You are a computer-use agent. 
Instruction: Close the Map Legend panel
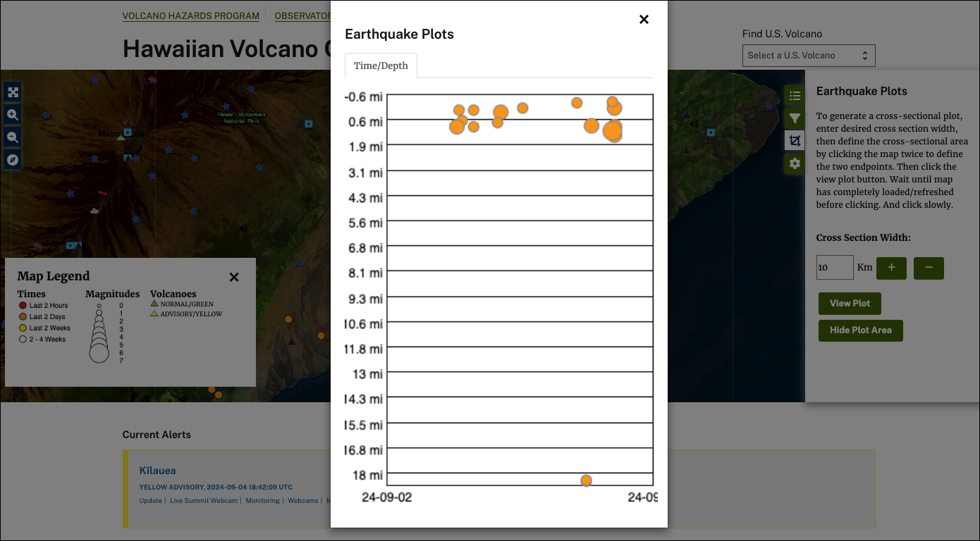click(x=234, y=278)
